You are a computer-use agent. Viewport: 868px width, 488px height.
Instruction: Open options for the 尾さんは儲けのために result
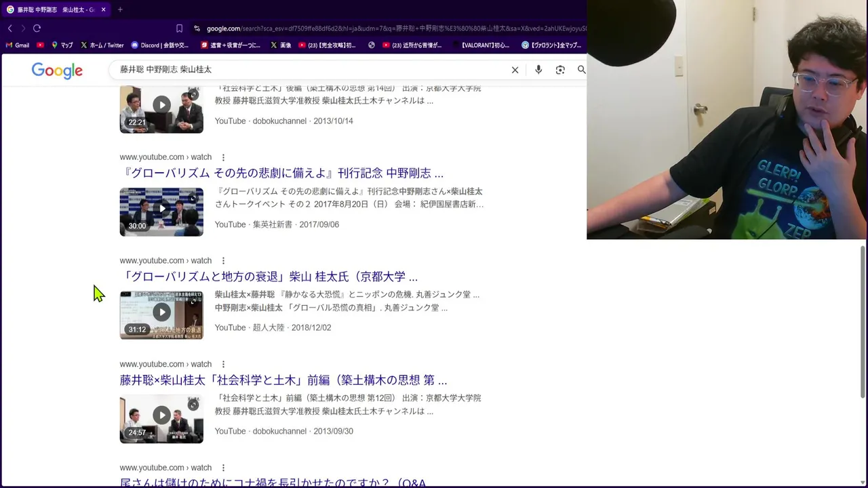point(223,468)
